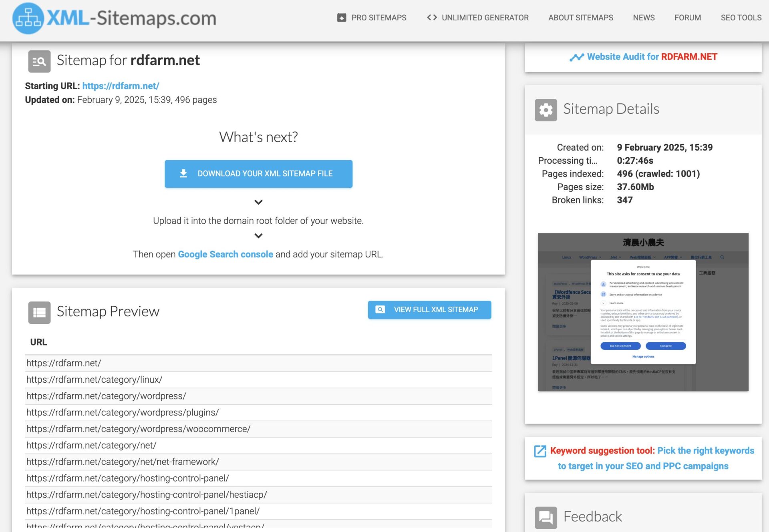Image resolution: width=769 pixels, height=532 pixels.
Task: Click the magnifier icon in View Full XML Sitemap
Action: point(380,309)
